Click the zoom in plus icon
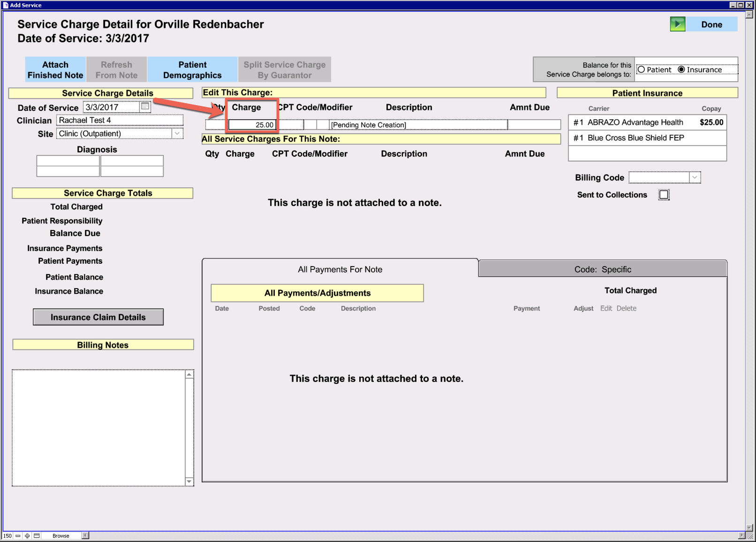 click(27, 535)
